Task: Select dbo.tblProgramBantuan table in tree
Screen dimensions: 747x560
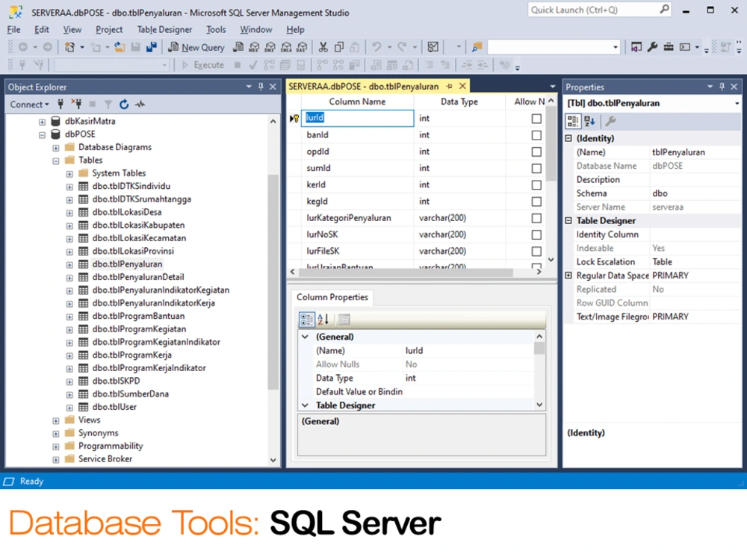Action: (139, 316)
